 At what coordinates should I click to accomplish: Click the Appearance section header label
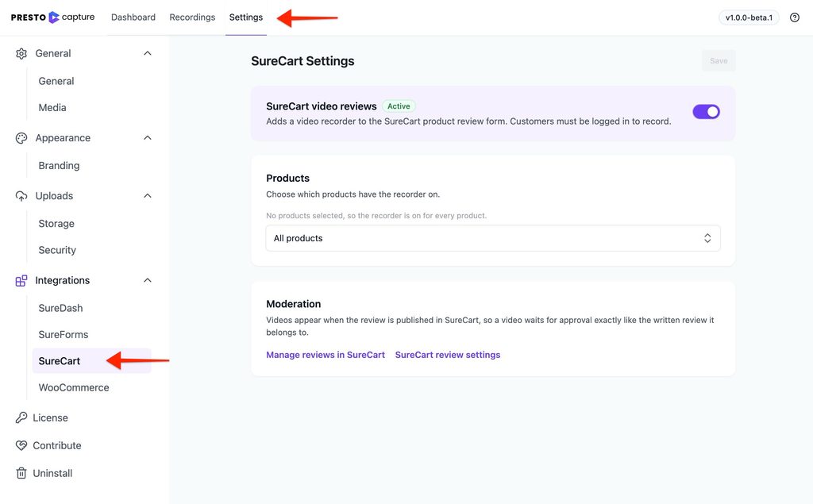[63, 138]
